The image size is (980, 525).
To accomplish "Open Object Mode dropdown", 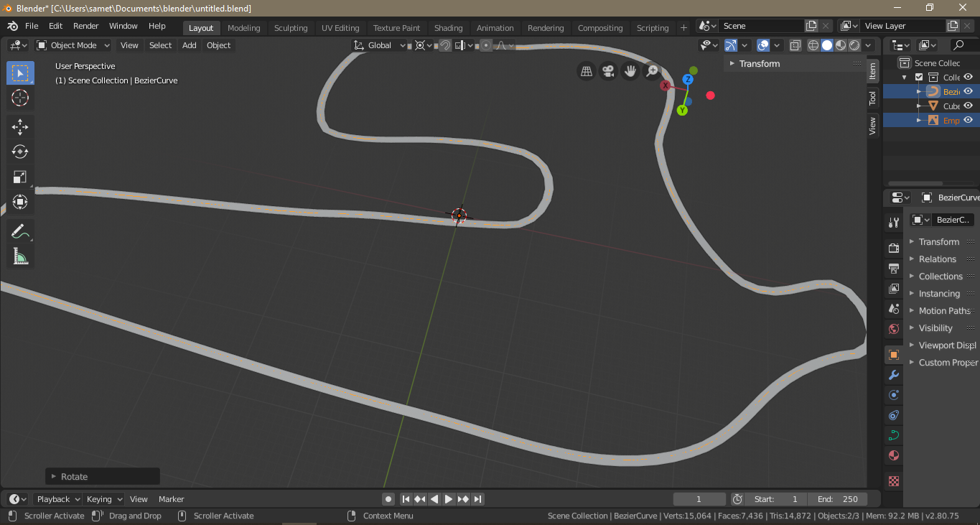I will (x=73, y=45).
